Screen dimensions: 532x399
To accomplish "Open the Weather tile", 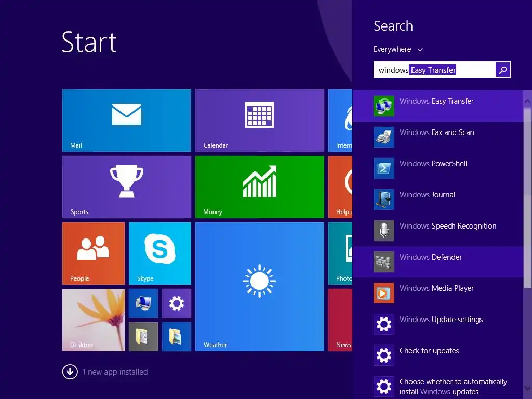I will (260, 287).
